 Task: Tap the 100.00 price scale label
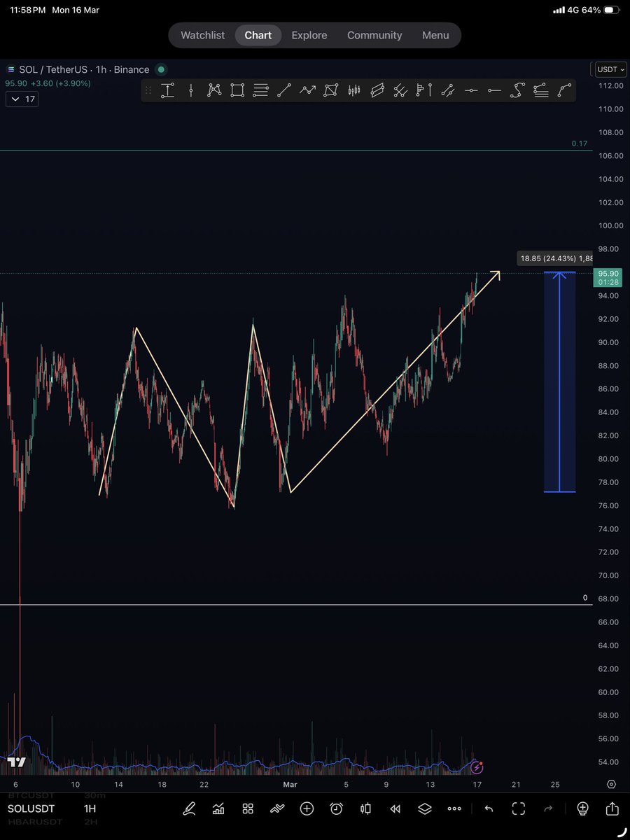(x=610, y=225)
